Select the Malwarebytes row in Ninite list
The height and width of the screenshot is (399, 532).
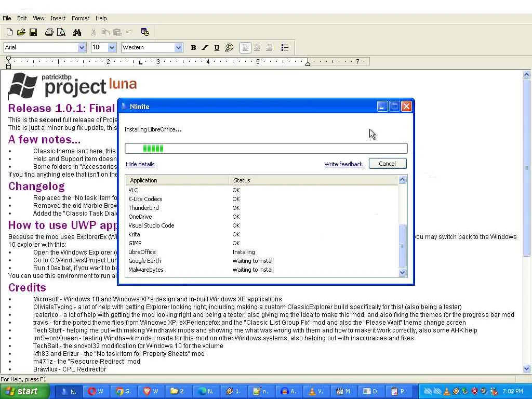tap(262, 270)
